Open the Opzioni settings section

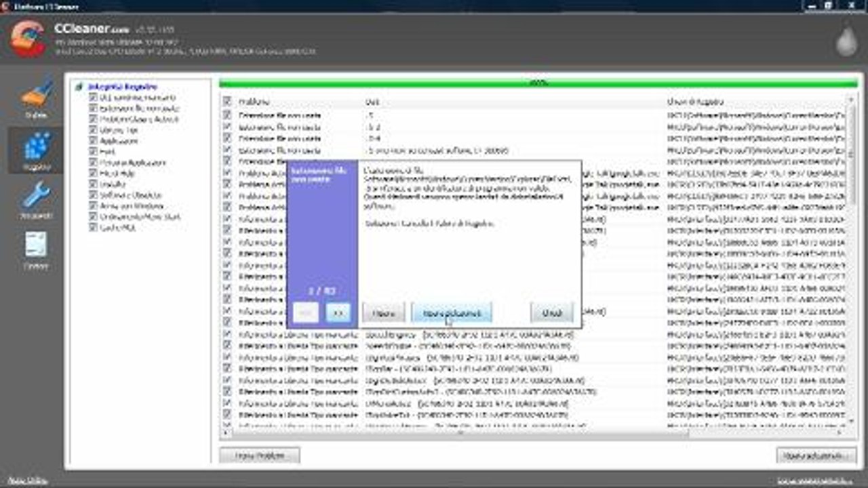pyautogui.click(x=37, y=251)
